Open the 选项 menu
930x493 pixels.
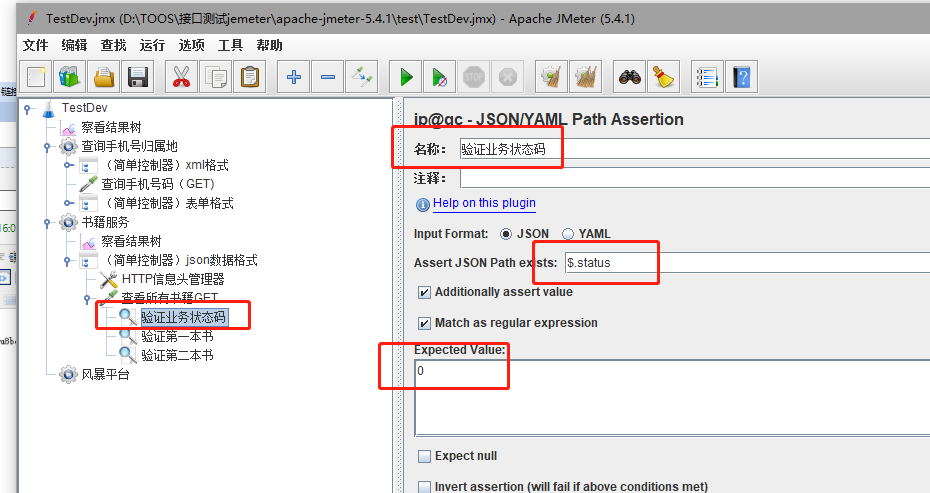[191, 45]
